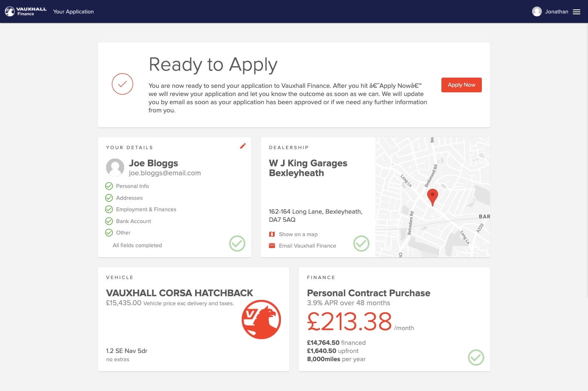Click the Personal Contract Purchase heading
This screenshot has height=391, width=588.
[369, 293]
